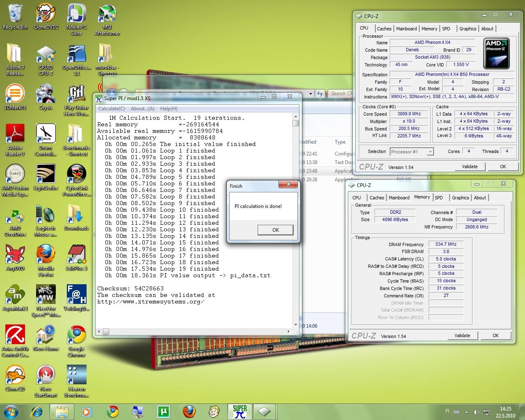The width and height of the screenshot is (525, 420).
Task: Click Super PI horizontal scrollbar right arrow
Action: pyautogui.click(x=289, y=331)
